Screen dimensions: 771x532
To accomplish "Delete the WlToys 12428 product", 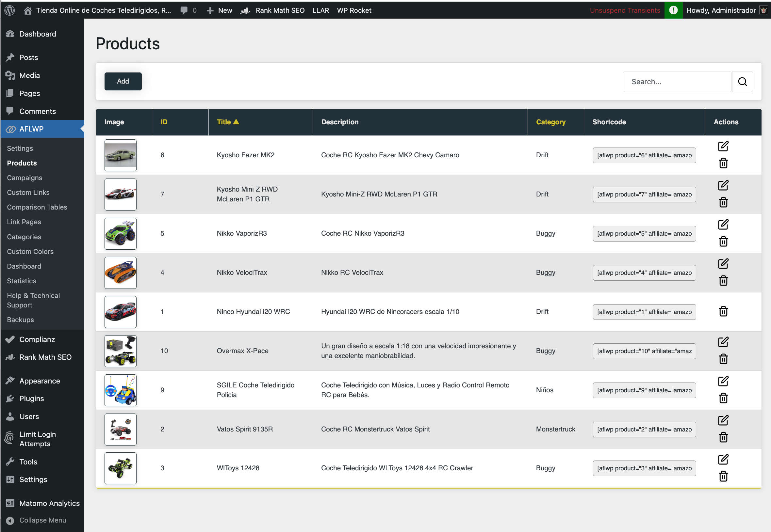I will point(723,476).
